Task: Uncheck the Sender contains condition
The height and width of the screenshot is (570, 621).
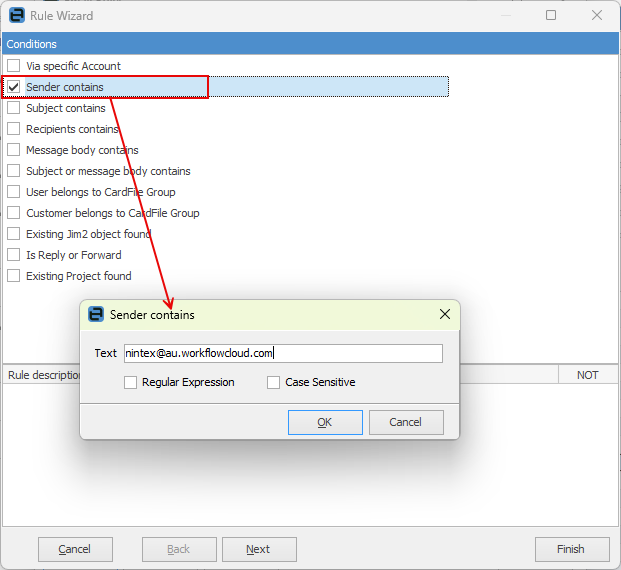Action: tap(13, 86)
